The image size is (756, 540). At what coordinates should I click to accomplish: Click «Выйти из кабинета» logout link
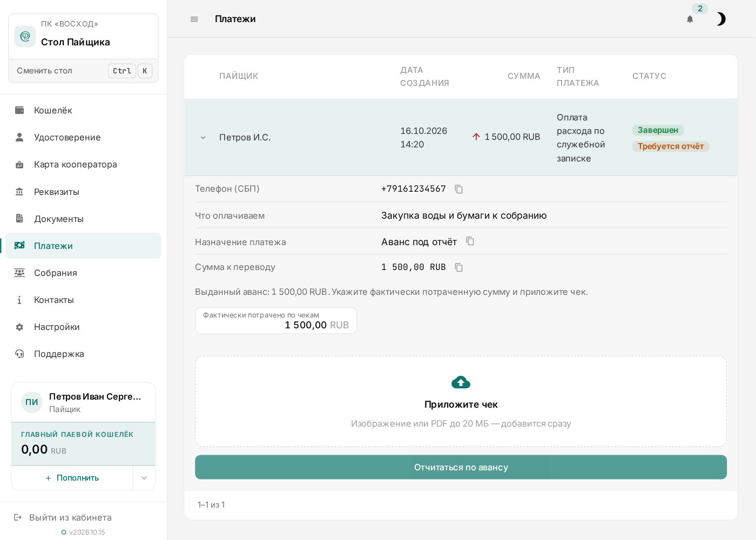63,517
